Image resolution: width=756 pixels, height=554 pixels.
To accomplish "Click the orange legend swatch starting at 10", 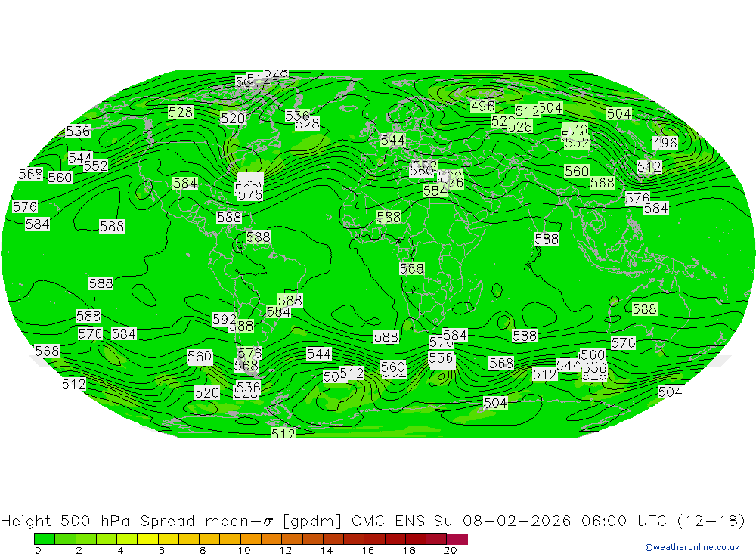I will click(x=251, y=539).
